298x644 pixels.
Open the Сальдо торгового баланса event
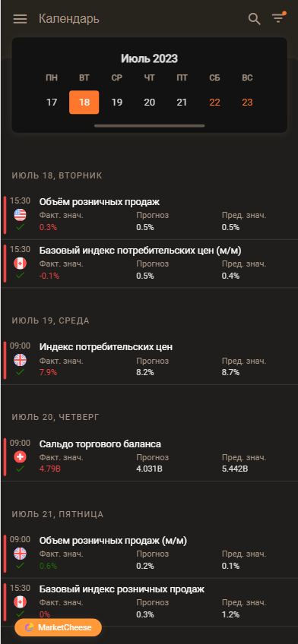(149, 457)
